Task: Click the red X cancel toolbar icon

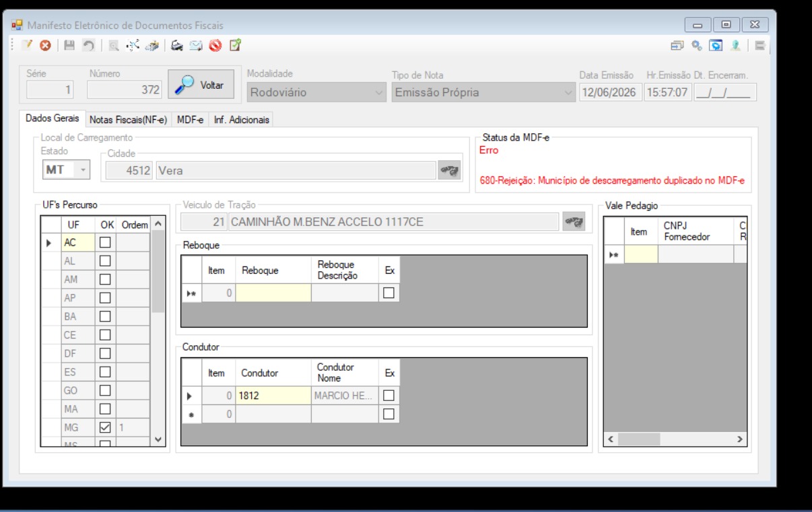Action: tap(45, 45)
